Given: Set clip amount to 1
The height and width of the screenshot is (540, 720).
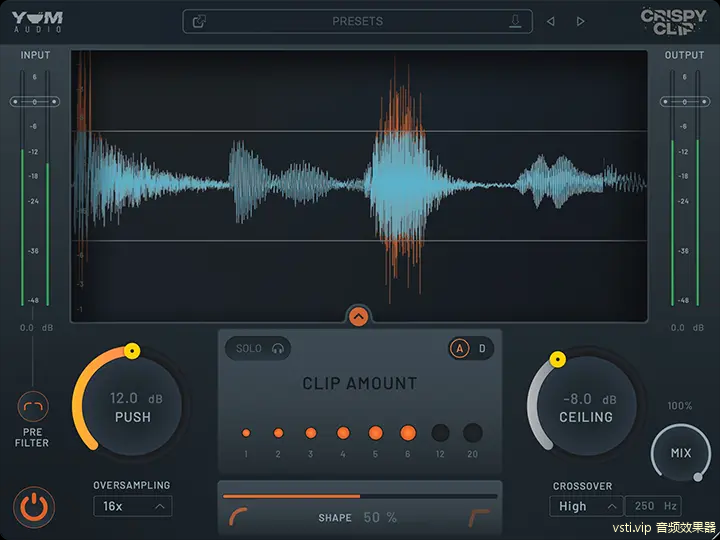Looking at the screenshot, I should 246,433.
